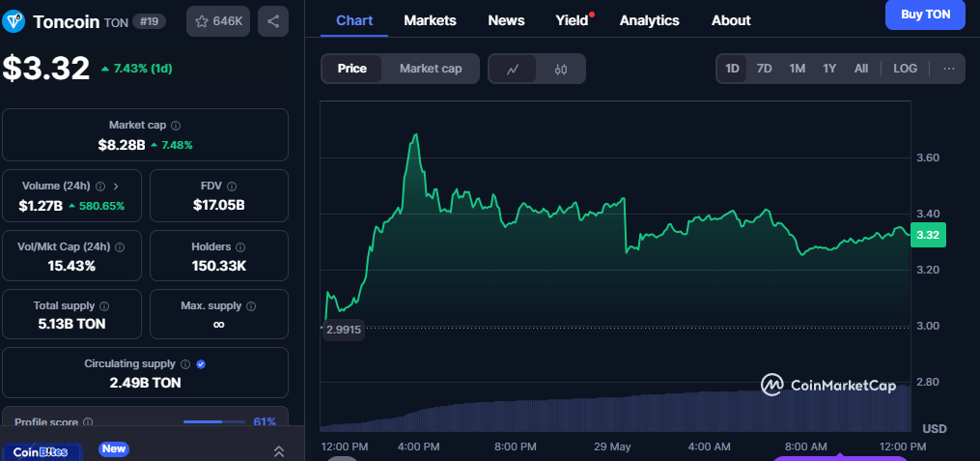Toggle LOG scale
The height and width of the screenshot is (461, 980).
tap(905, 69)
